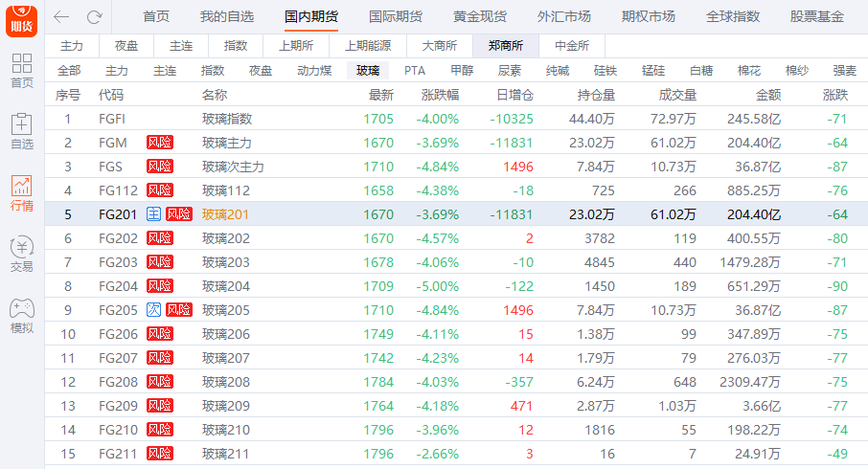Click the 风险 badge on FG210 row

coord(160,430)
